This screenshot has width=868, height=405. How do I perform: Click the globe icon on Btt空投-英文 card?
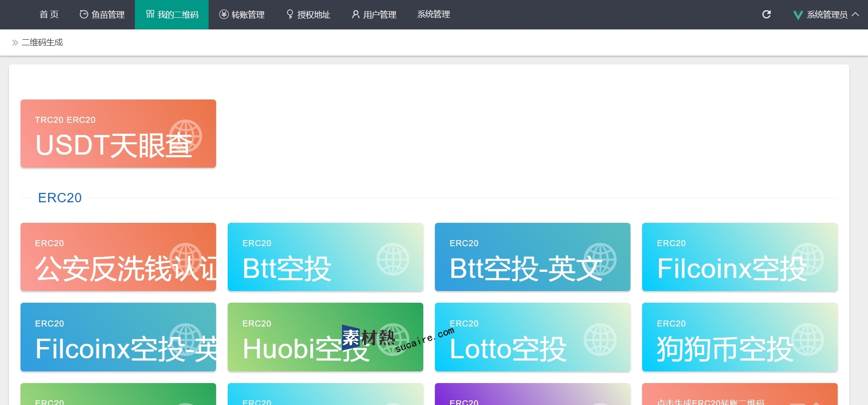click(600, 259)
